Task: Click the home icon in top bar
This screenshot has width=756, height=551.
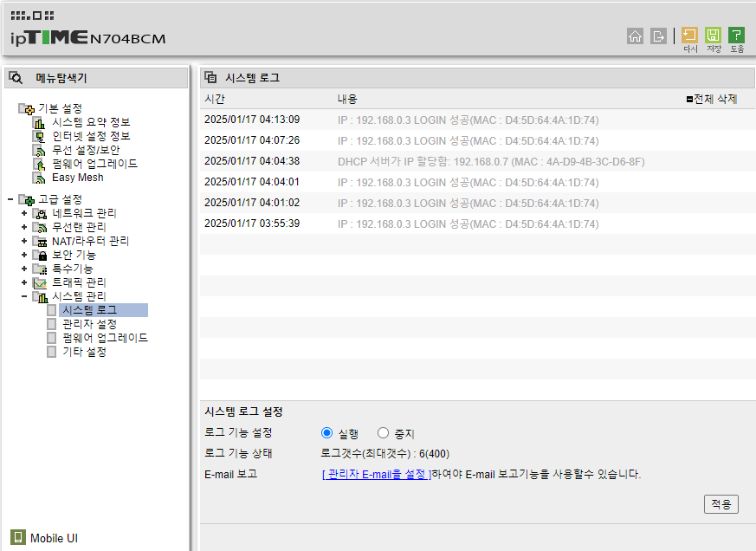Action: click(635, 36)
